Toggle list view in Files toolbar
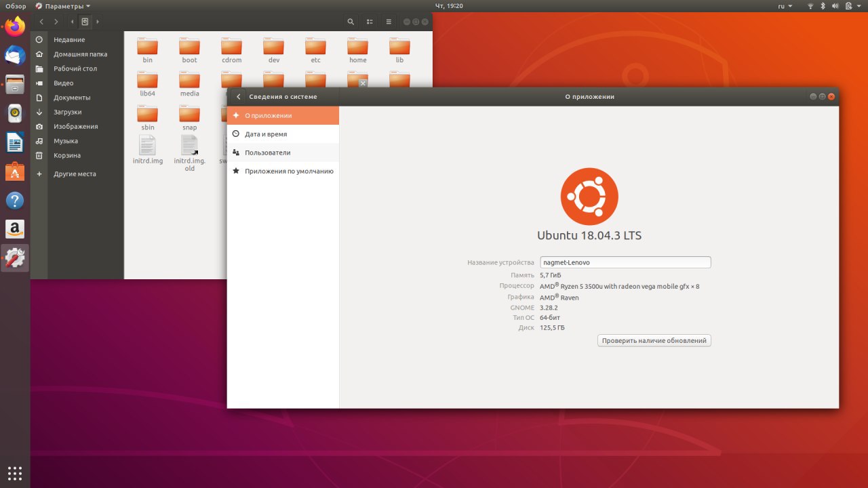This screenshot has width=868, height=488. (370, 22)
